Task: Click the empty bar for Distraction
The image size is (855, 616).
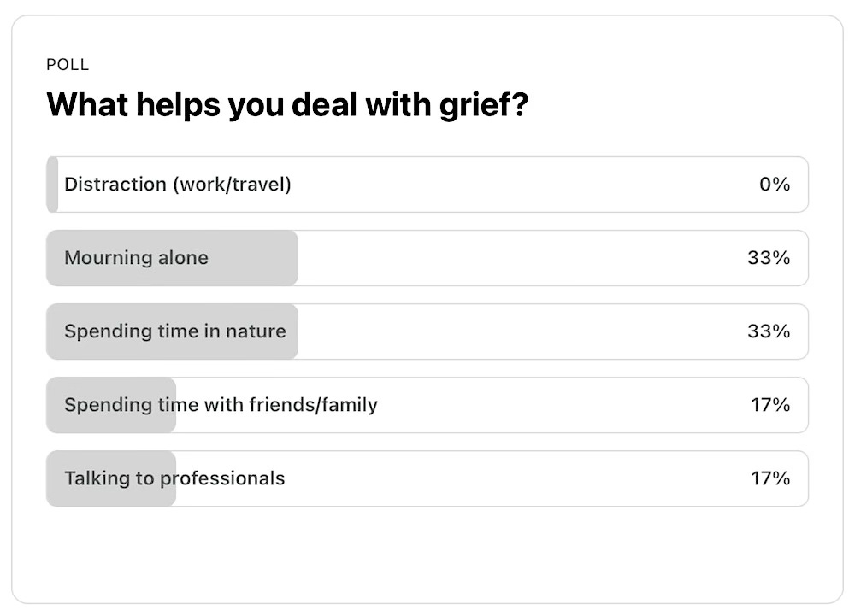Action: [x=50, y=185]
